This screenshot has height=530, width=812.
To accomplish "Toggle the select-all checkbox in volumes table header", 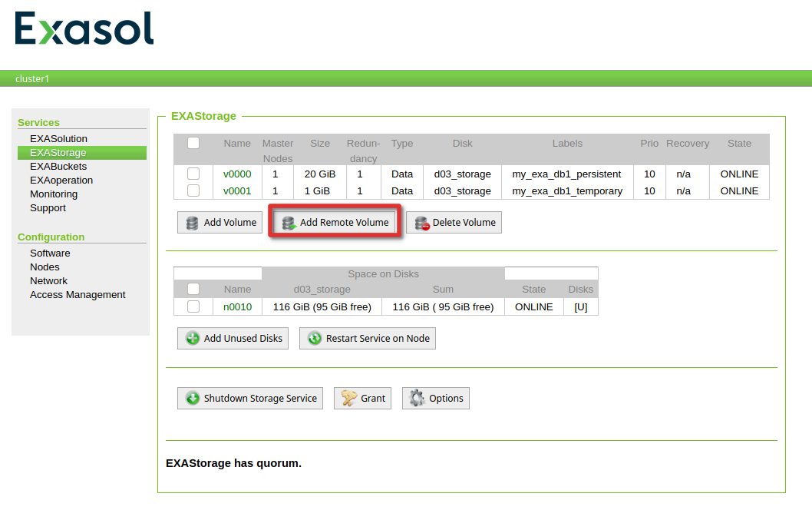I will click(x=193, y=143).
